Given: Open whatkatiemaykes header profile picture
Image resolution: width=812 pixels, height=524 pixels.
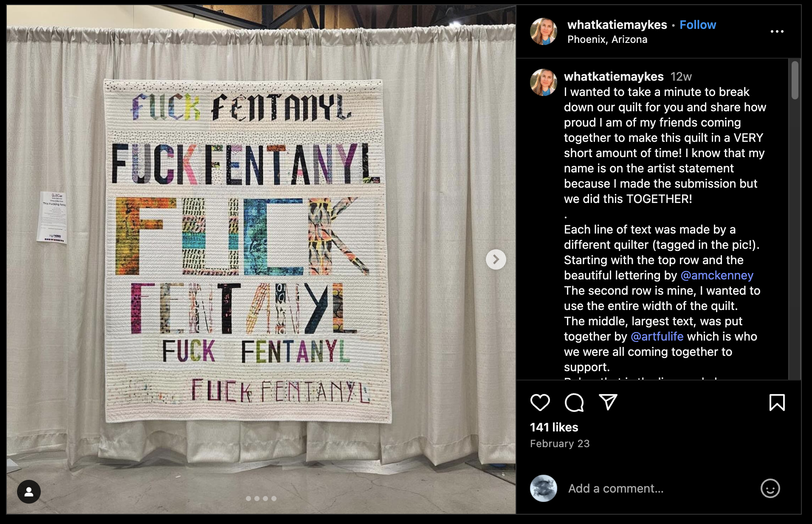Looking at the screenshot, I should click(543, 31).
